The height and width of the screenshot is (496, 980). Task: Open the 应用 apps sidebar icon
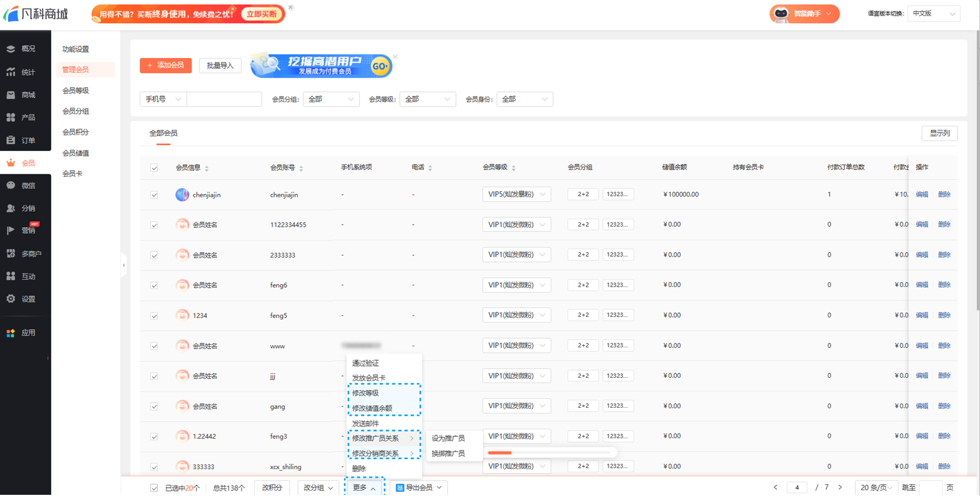[x=11, y=333]
